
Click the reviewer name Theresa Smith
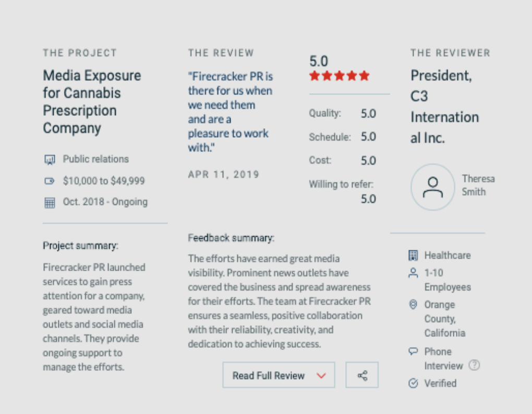pyautogui.click(x=478, y=185)
